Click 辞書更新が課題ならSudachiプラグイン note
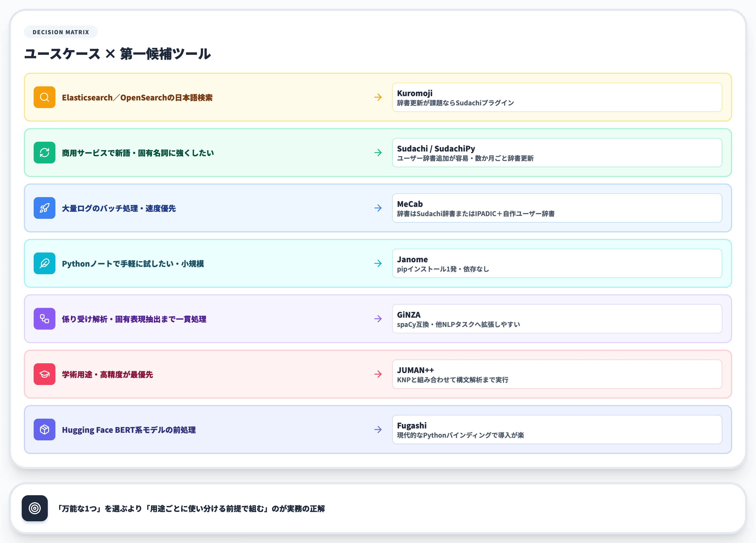 tap(455, 103)
